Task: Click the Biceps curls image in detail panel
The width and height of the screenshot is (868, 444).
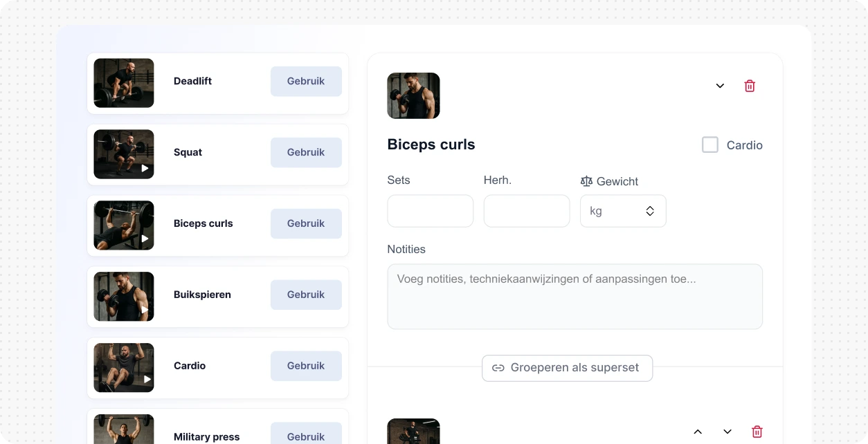Action: click(x=413, y=95)
